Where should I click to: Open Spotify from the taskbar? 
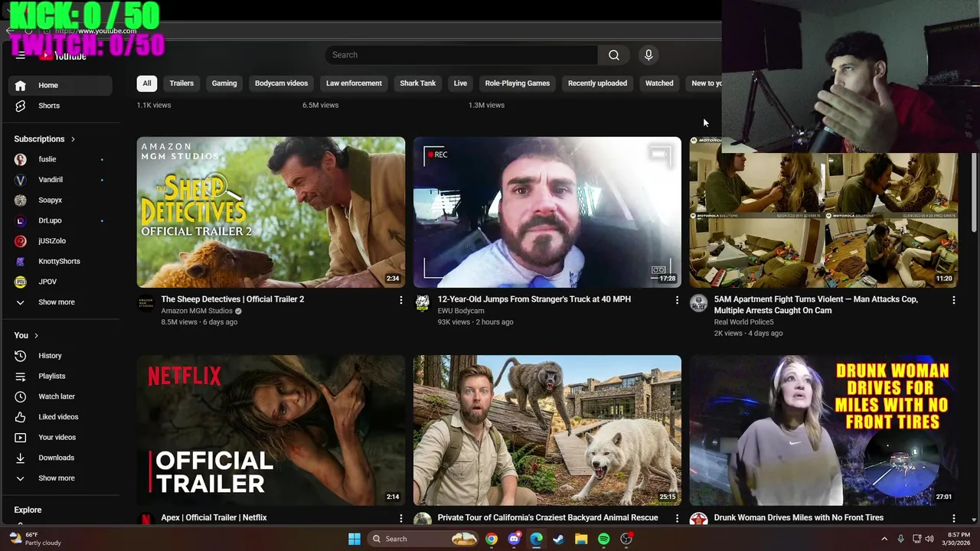coord(604,539)
